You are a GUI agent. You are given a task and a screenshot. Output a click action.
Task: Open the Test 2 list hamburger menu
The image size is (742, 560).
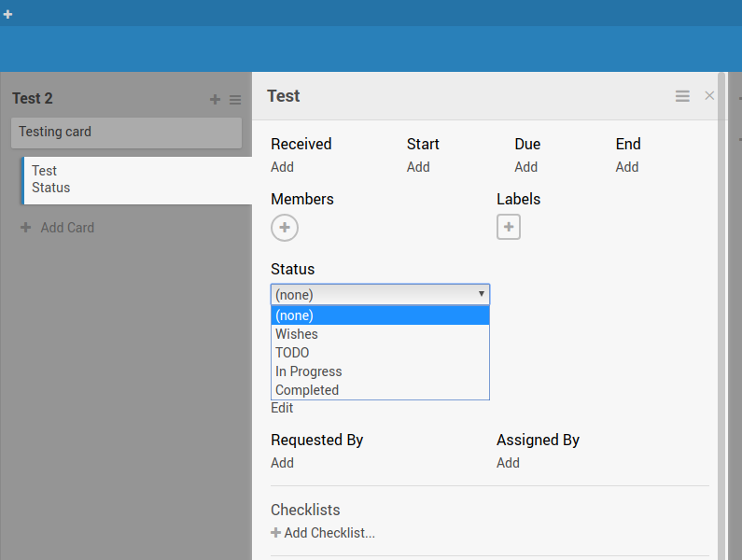click(x=235, y=100)
